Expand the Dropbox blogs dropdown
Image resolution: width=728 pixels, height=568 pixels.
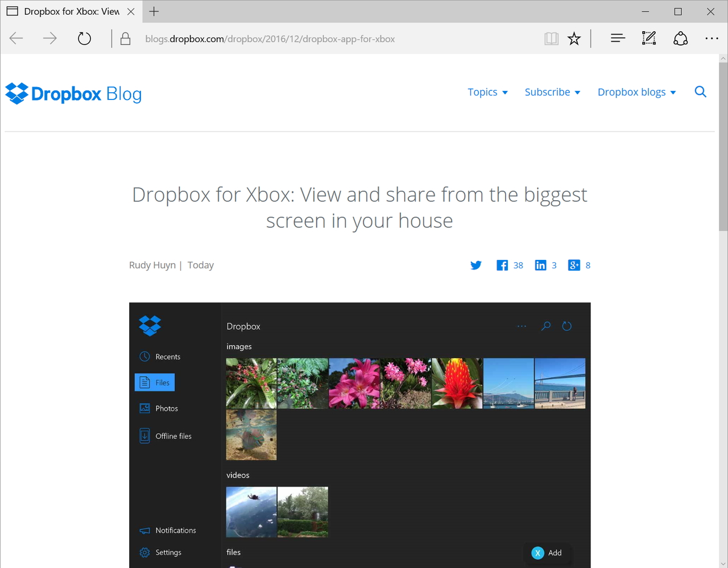pos(636,92)
